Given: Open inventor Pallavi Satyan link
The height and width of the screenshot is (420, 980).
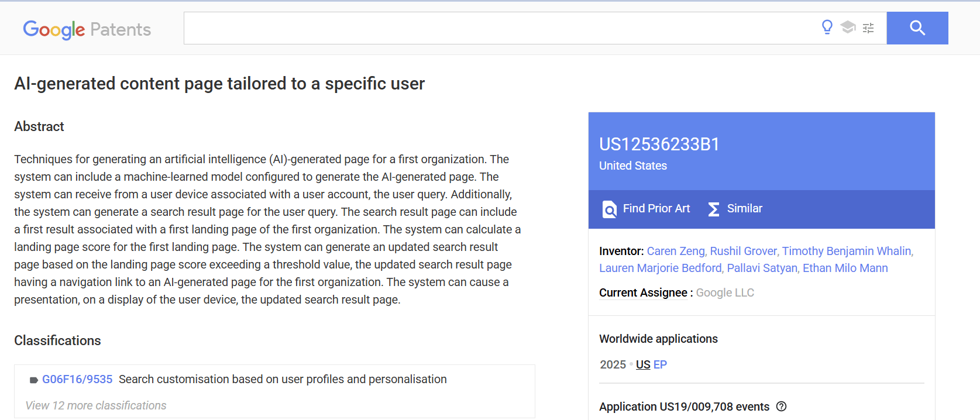Looking at the screenshot, I should tap(762, 268).
